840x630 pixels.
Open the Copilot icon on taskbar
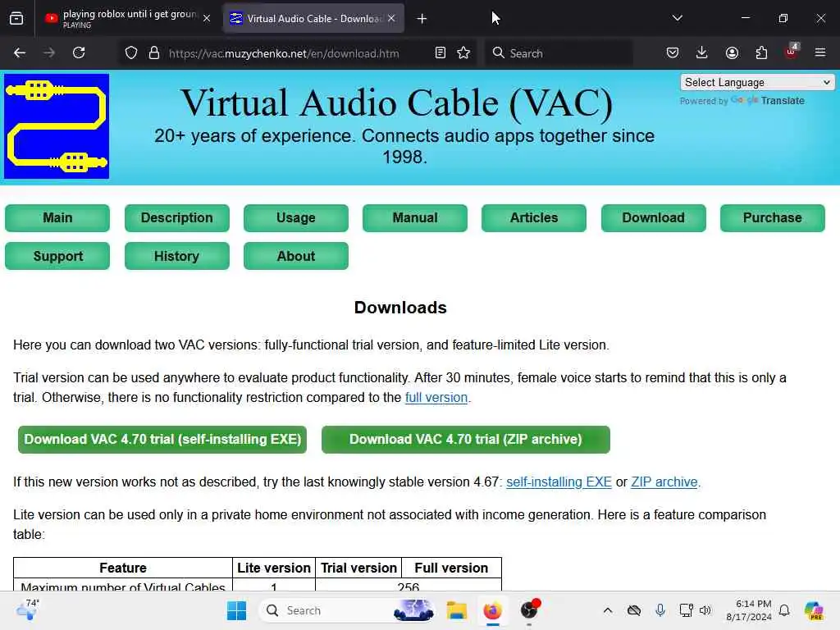click(x=814, y=610)
